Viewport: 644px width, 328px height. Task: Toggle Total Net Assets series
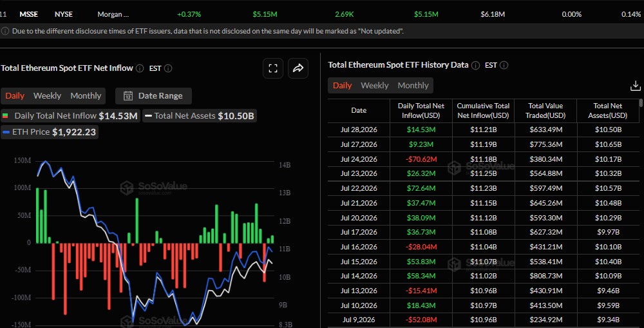[200, 116]
